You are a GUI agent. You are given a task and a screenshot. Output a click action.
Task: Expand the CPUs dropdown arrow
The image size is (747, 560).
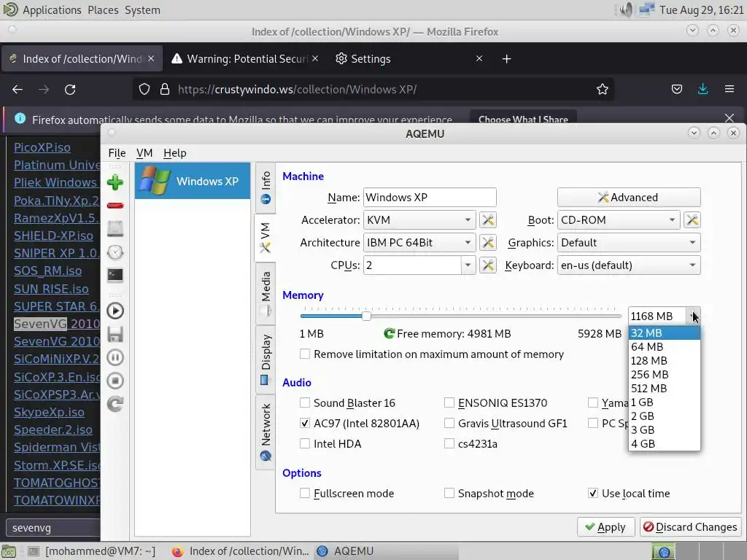pos(468,265)
